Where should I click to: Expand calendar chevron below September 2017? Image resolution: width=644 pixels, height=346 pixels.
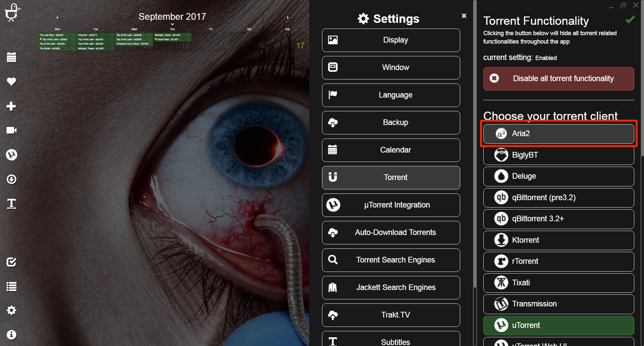tap(172, 24)
